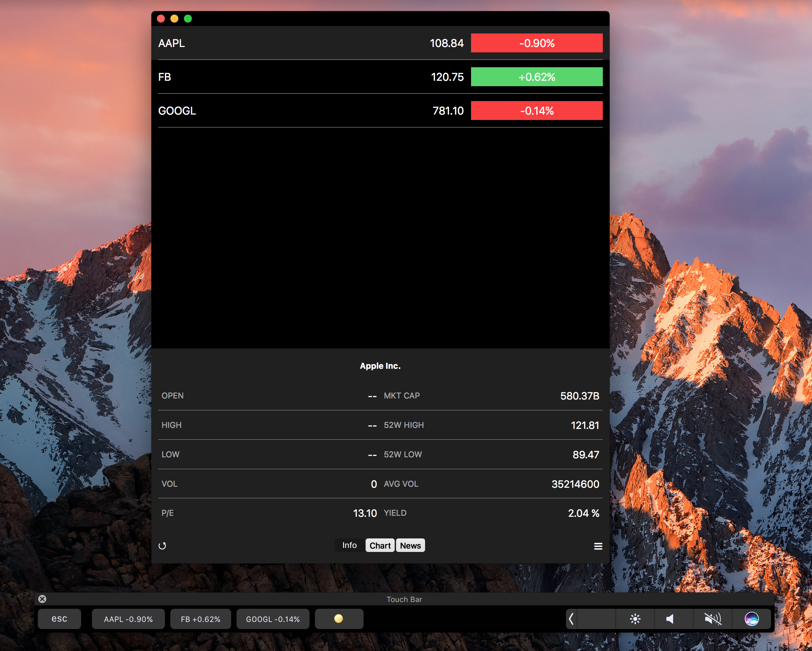The image size is (812, 651).
Task: Toggle GOOGL -0.14% change badge
Action: coord(536,111)
